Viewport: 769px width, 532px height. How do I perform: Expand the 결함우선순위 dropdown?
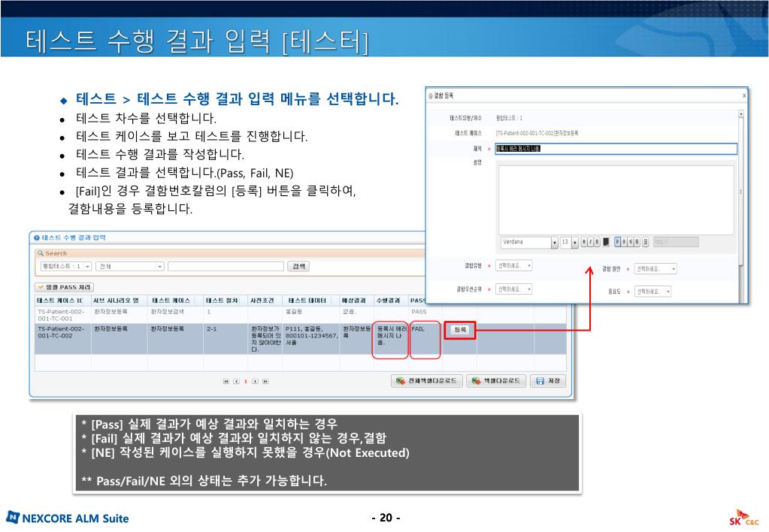[528, 289]
